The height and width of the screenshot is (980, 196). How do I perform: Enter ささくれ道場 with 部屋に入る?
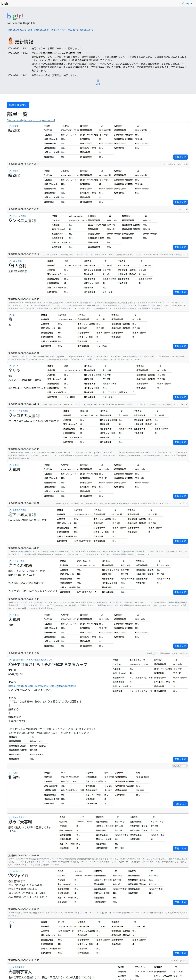point(180,592)
